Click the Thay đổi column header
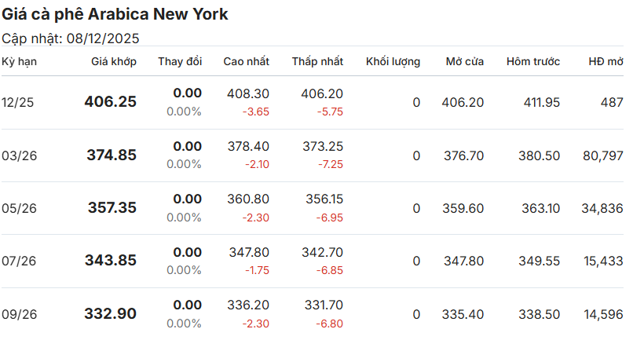This screenshot has width=644, height=340. click(180, 61)
